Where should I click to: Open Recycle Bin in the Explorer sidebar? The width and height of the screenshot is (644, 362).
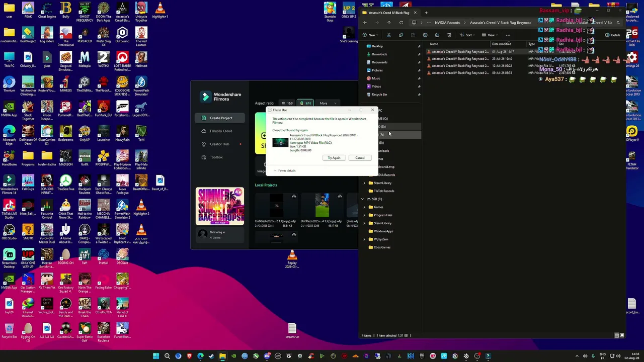pyautogui.click(x=379, y=95)
